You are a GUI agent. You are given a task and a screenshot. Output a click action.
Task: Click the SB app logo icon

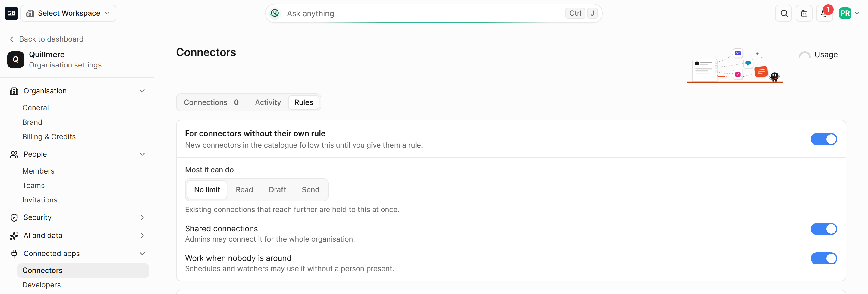pyautogui.click(x=11, y=13)
